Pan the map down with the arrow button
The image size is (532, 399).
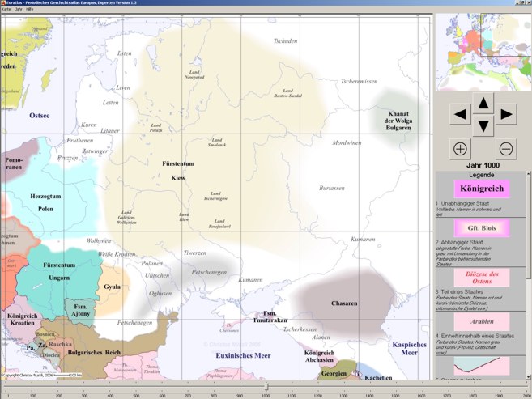483,125
